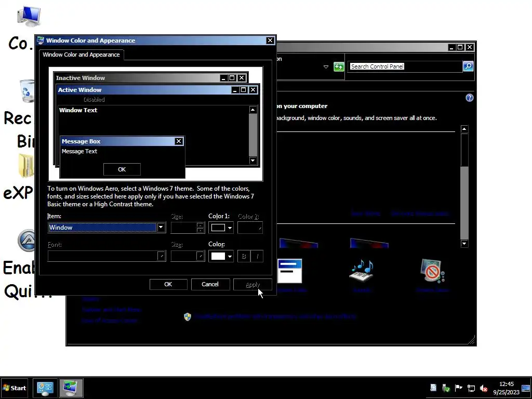This screenshot has width=532, height=399.
Task: Open help with the blue question mark icon
Action: click(469, 98)
